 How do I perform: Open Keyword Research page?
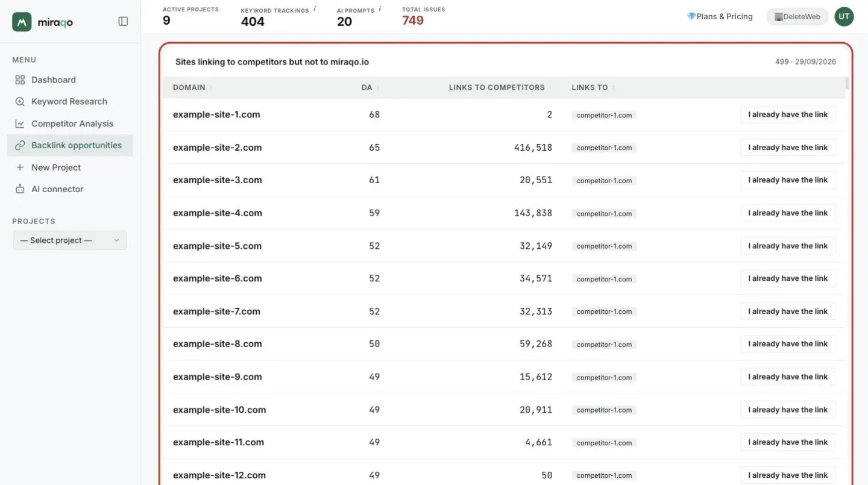[x=70, y=102]
